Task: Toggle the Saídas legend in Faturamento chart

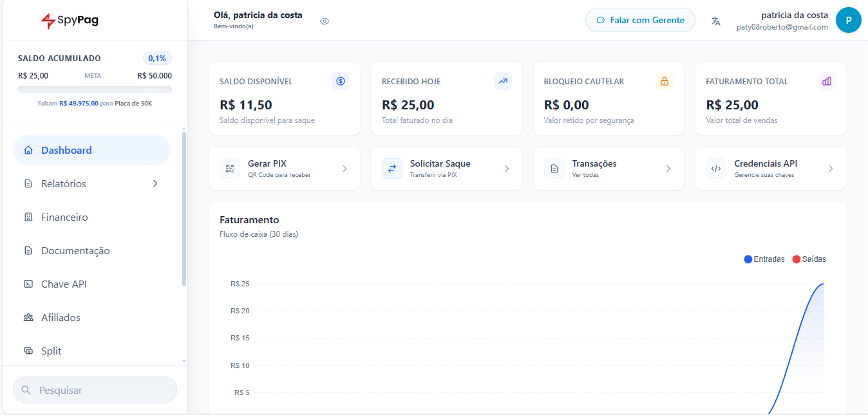Action: [x=809, y=259]
